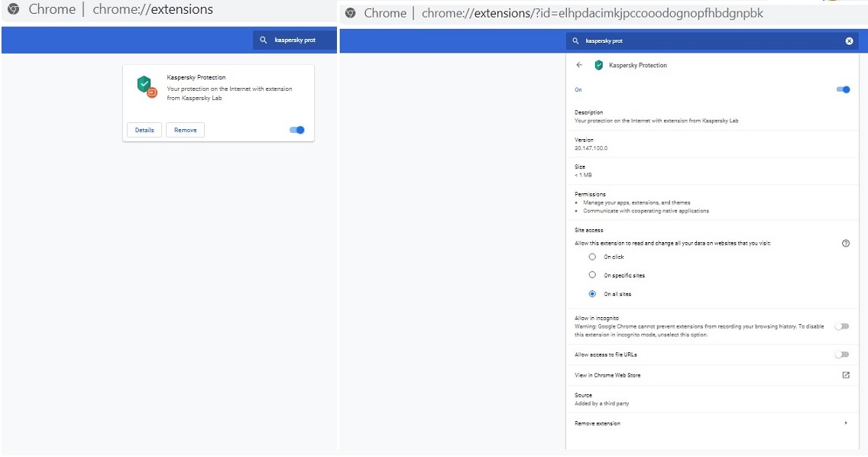Select the On all sites radio button
Image resolution: width=868 pixels, height=457 pixels.
(592, 294)
